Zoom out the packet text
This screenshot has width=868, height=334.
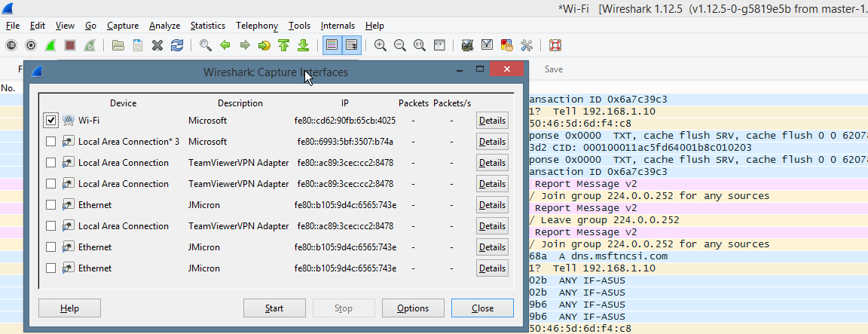point(399,45)
